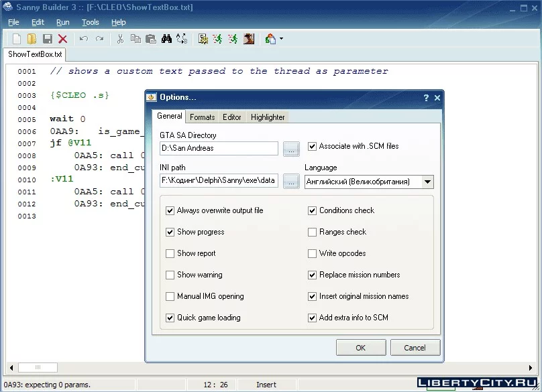Image resolution: width=542 pixels, height=392 pixels.
Task: Open Find with the binoculars icon
Action: click(x=166, y=39)
